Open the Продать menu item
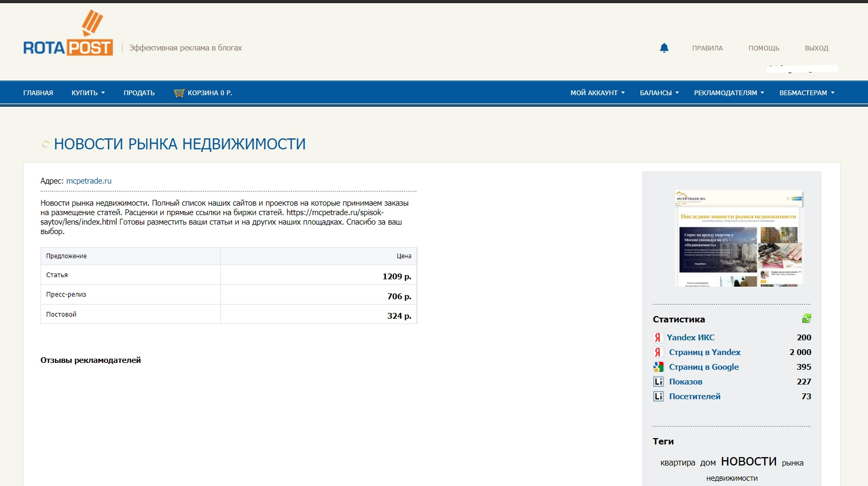Image resolution: width=868 pixels, height=486 pixels. [139, 93]
